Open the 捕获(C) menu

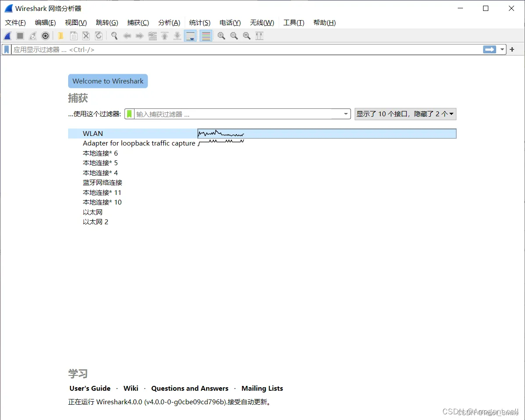[x=138, y=23]
